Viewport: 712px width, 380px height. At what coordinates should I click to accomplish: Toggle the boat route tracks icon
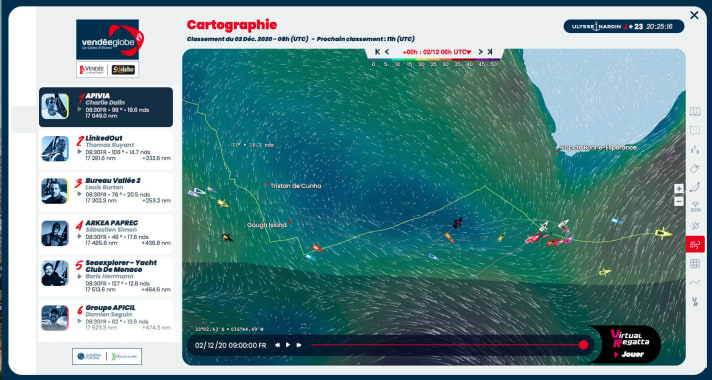tap(695, 187)
